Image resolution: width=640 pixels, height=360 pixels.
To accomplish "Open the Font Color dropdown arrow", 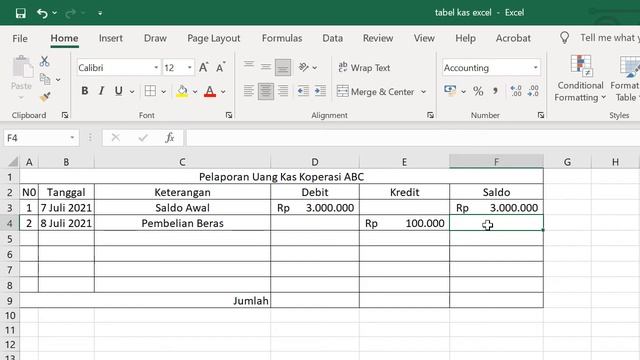I will coord(223,92).
